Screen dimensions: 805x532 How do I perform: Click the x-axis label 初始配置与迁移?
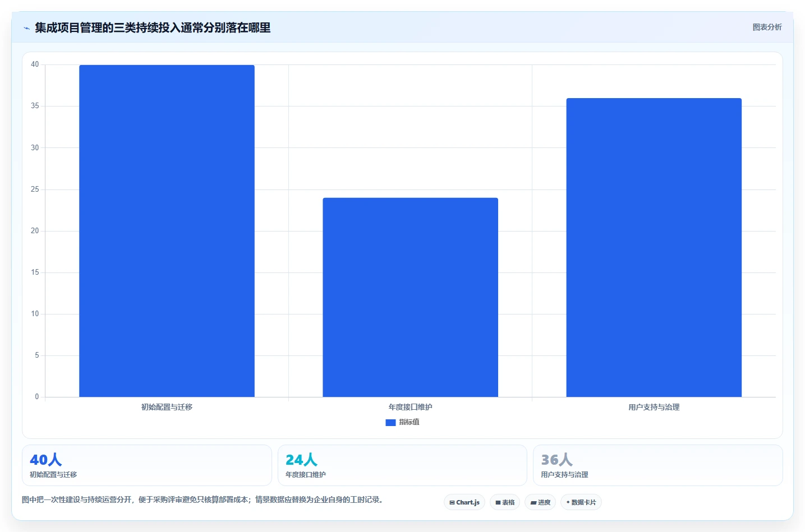pyautogui.click(x=167, y=407)
